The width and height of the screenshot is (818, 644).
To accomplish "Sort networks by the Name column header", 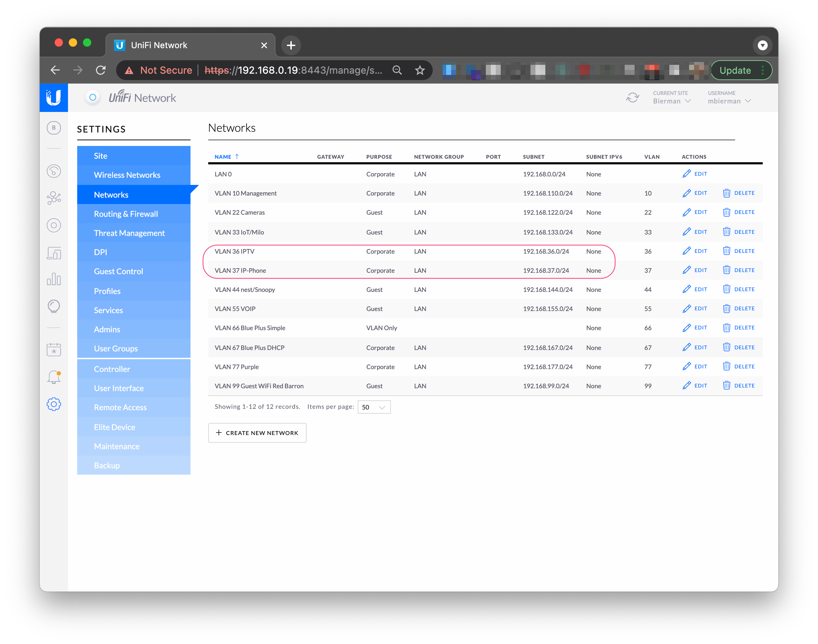I will click(x=223, y=157).
